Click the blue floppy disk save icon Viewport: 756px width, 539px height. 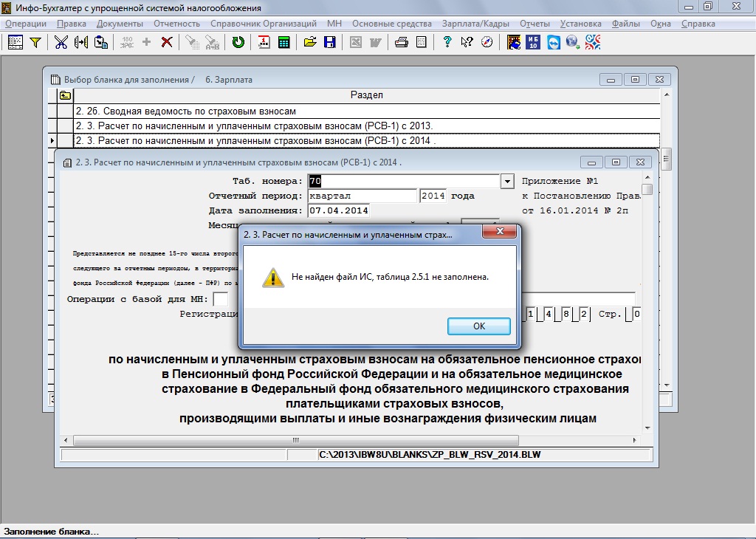(x=330, y=42)
